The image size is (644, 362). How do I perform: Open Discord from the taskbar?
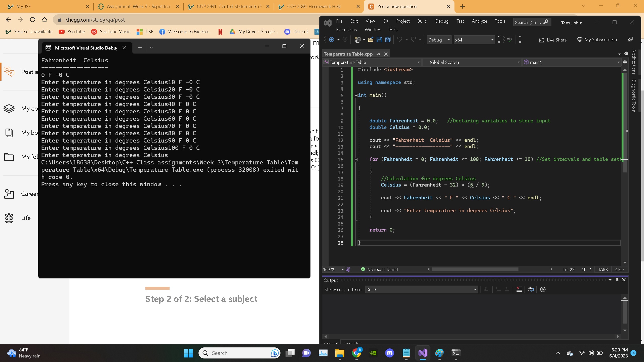click(x=389, y=353)
